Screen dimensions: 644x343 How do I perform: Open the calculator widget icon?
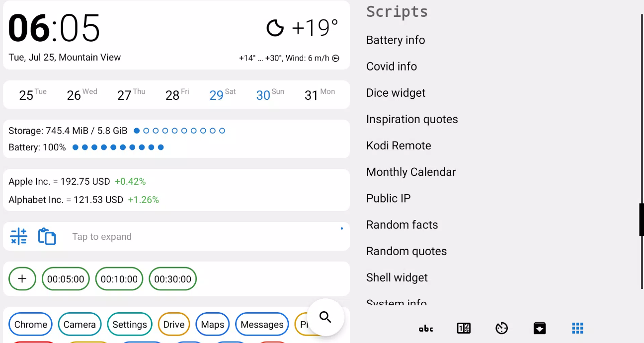click(18, 236)
